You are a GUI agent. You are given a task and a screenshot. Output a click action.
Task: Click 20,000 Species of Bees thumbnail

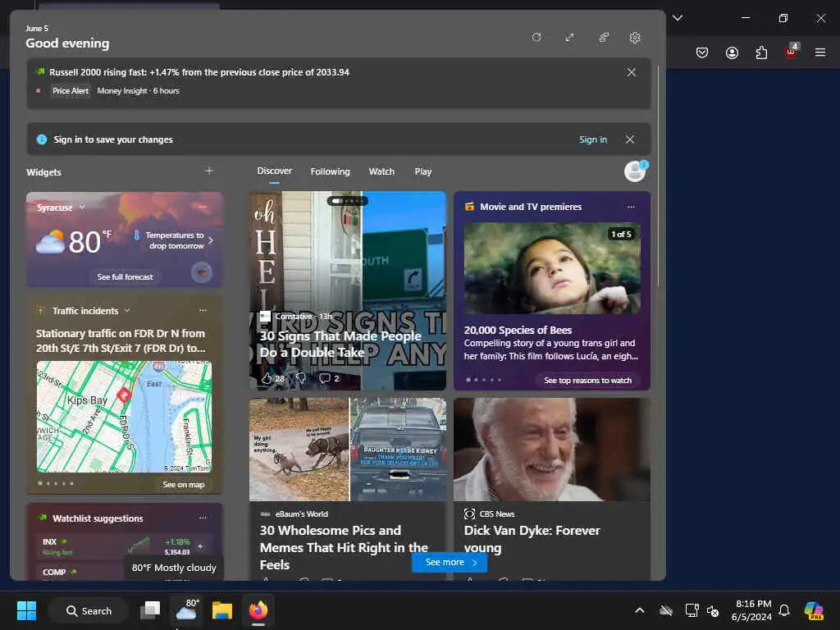click(x=552, y=268)
